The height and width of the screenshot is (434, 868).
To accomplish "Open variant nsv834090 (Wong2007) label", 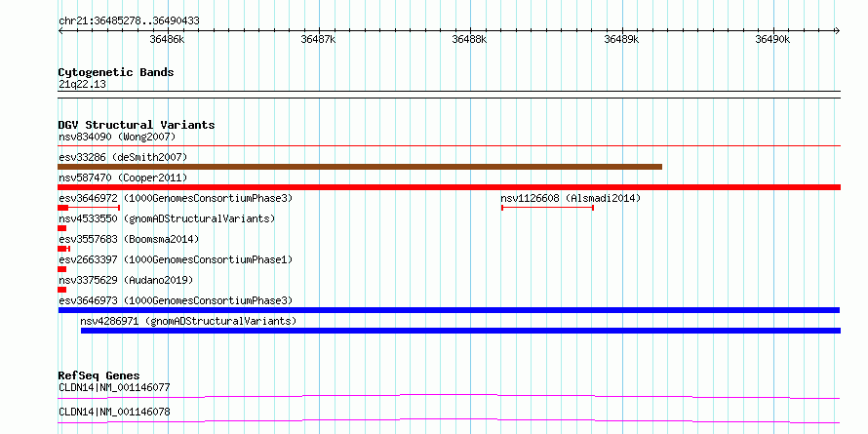I will click(x=117, y=137).
